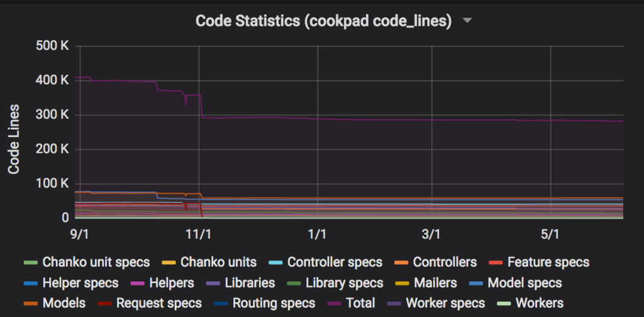
Task: Click the 9/1 x-axis date label
Action: click(80, 235)
